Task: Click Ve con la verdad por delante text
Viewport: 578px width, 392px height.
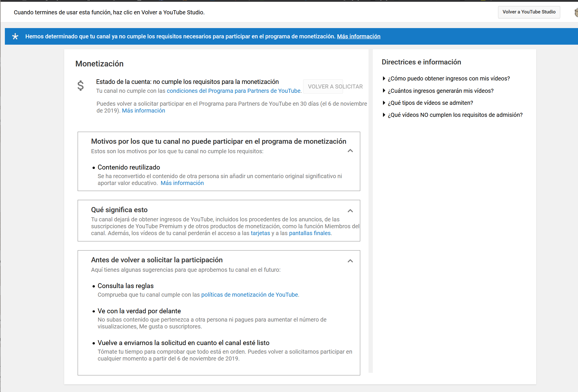Action: [139, 311]
